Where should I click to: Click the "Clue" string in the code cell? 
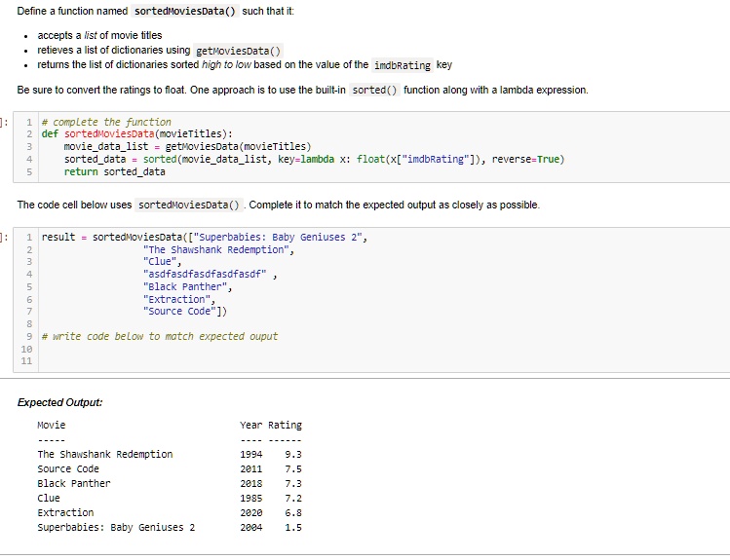(162, 262)
